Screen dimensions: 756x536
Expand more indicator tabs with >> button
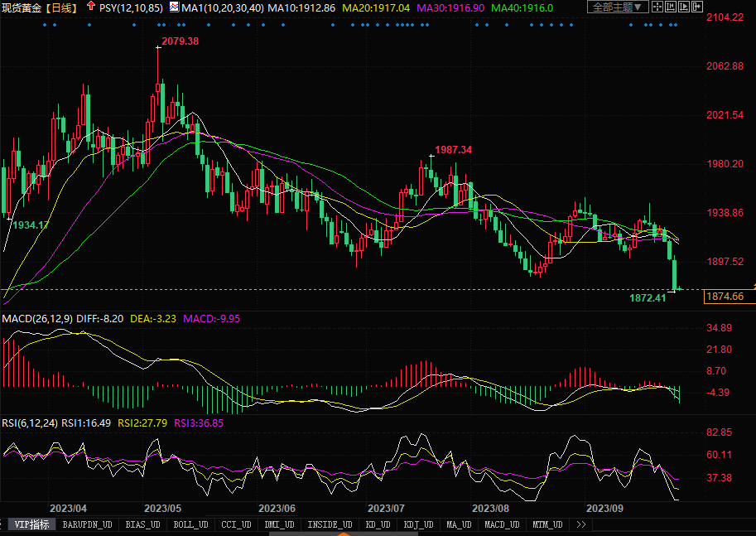coord(580,524)
